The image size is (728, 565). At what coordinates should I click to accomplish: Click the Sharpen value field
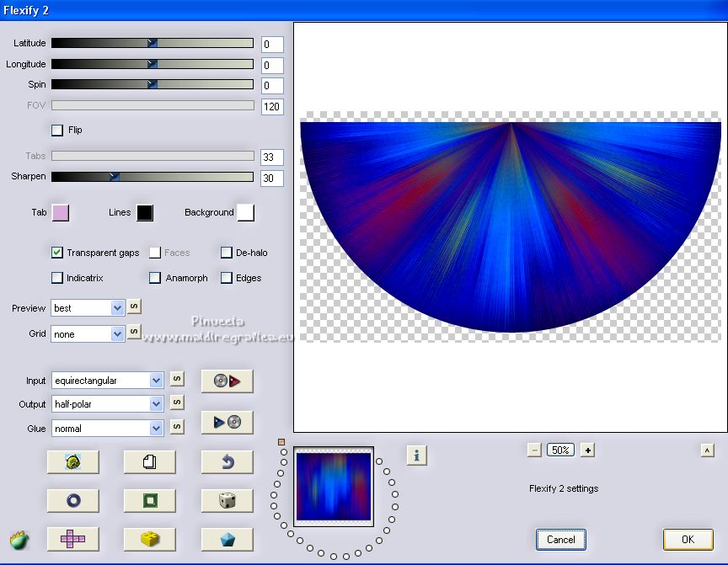(272, 179)
